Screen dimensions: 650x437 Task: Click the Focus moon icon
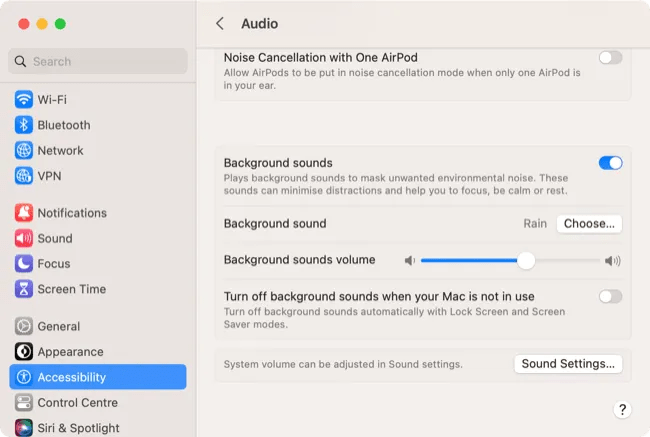coord(24,264)
